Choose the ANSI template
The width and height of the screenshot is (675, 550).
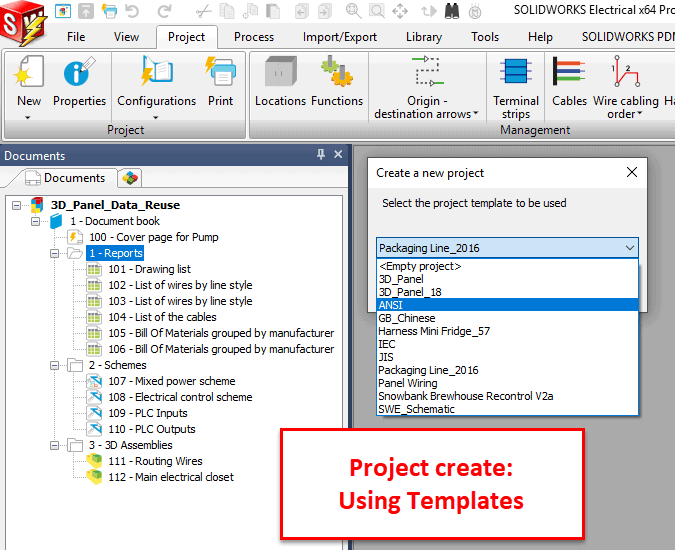tap(507, 305)
